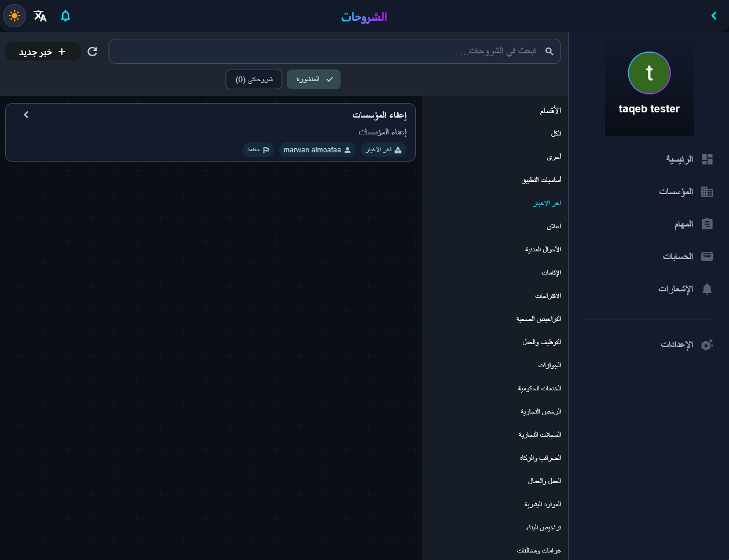729x560 pixels.
Task: Open المهام clipboard icon in the sidebar
Action: point(707,224)
